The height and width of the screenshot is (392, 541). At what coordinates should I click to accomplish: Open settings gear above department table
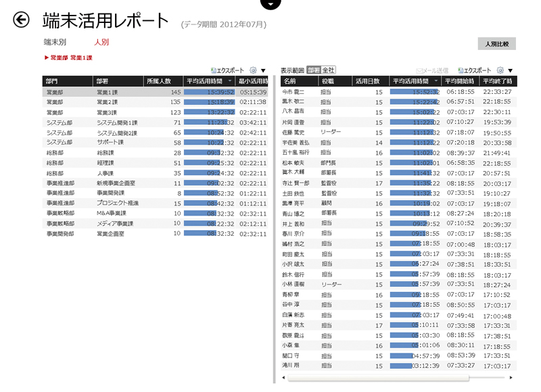pyautogui.click(x=253, y=70)
